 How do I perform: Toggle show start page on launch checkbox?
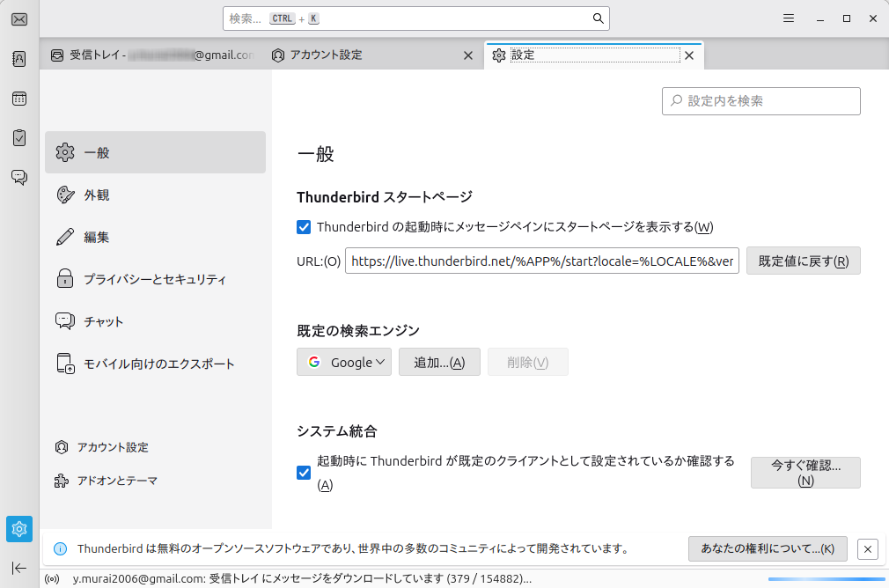coord(304,227)
